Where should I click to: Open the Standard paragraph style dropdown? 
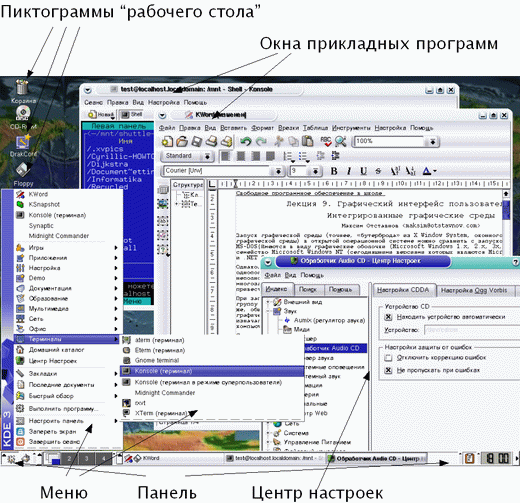pos(207,156)
